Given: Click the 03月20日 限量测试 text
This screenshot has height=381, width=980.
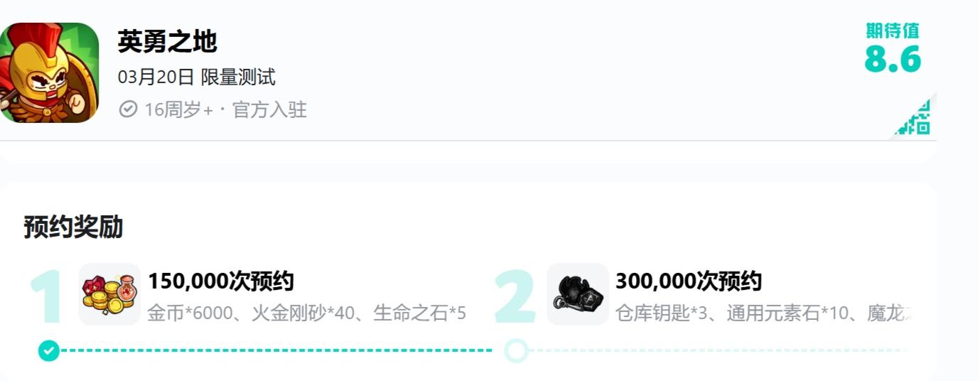Looking at the screenshot, I should 196,77.
